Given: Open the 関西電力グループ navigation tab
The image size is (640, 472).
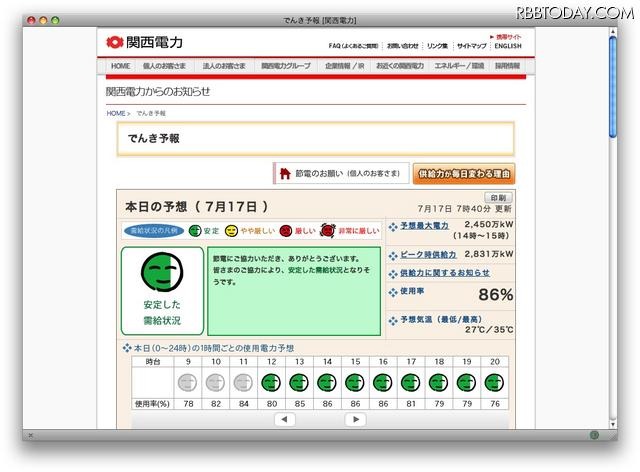Looking at the screenshot, I should point(286,66).
